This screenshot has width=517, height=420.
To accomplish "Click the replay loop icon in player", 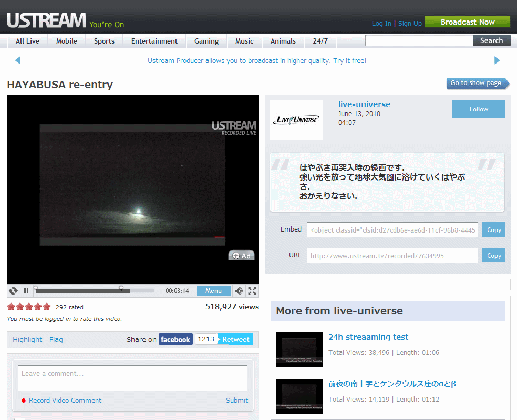I will [13, 291].
